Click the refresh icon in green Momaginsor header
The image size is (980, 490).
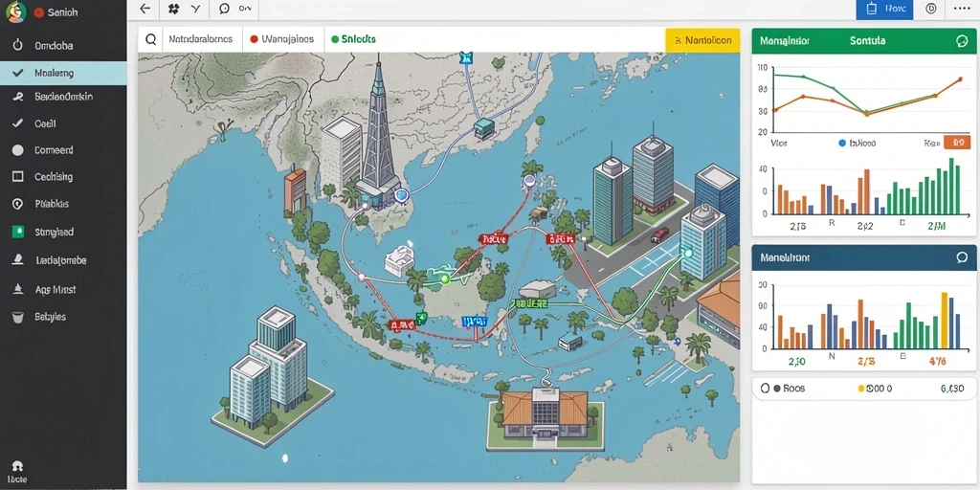(962, 41)
